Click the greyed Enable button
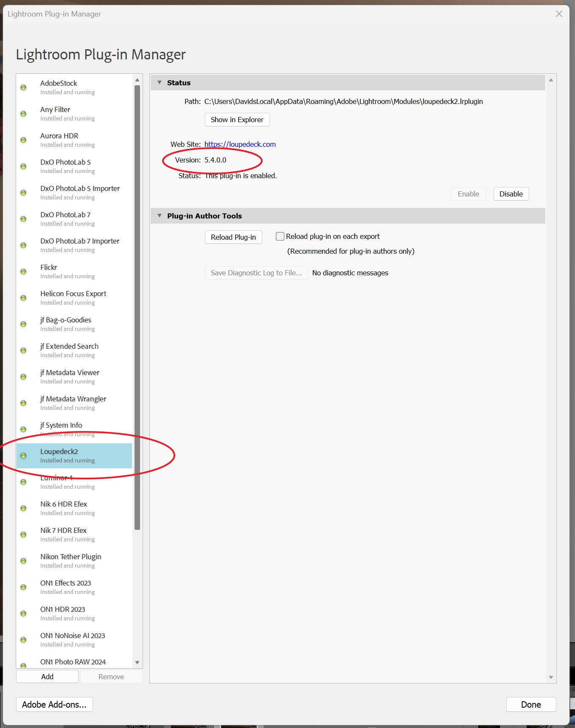The height and width of the screenshot is (728, 575). click(468, 194)
